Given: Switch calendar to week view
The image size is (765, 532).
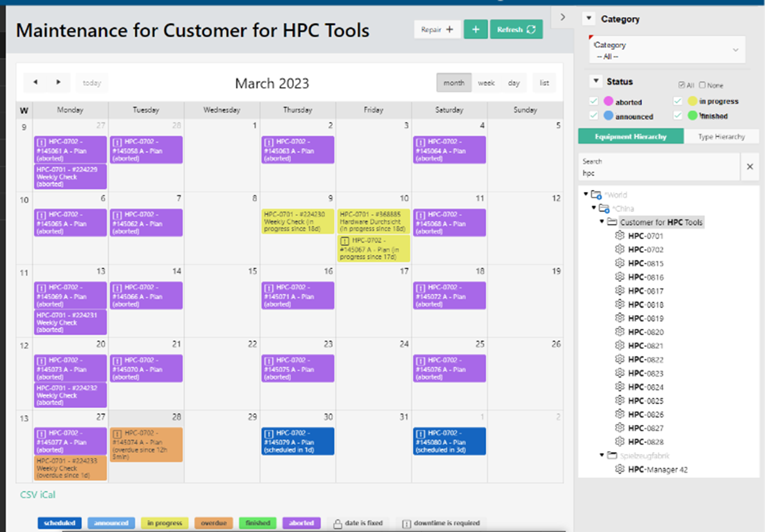Looking at the screenshot, I should point(486,83).
